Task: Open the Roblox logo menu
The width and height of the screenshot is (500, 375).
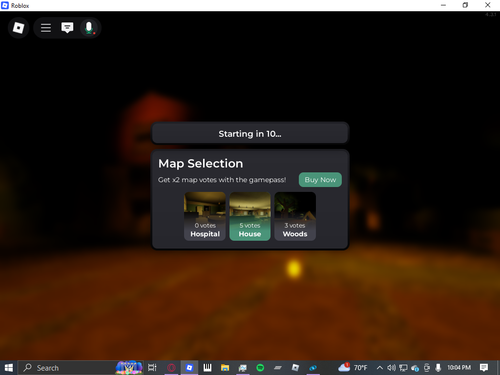Action: (x=18, y=28)
